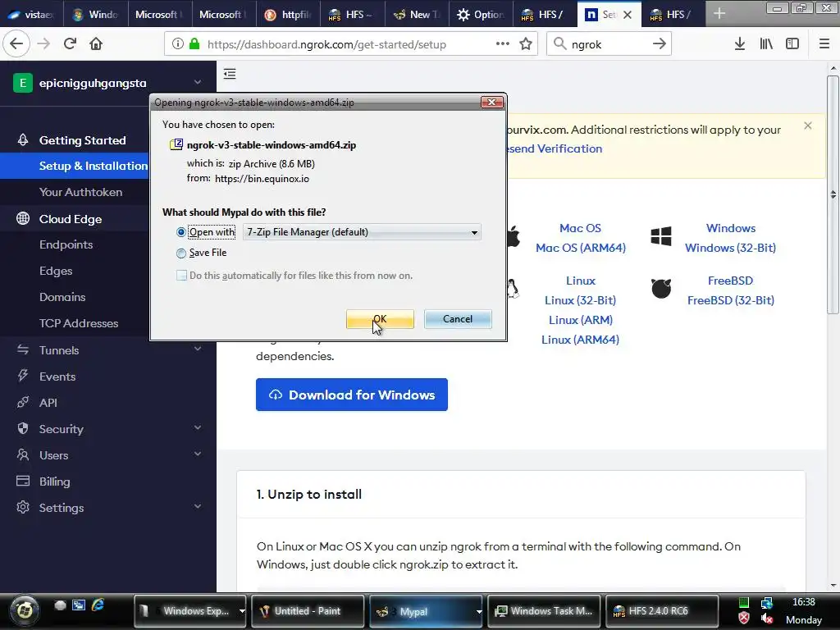Open TCP Addresses in the sidebar
This screenshot has width=840, height=630.
pos(79,323)
